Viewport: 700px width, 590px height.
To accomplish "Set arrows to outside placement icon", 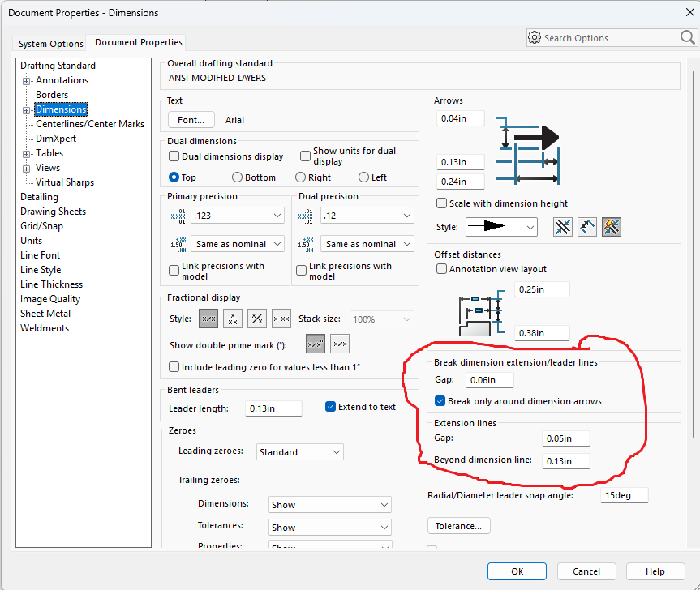I will (x=563, y=228).
